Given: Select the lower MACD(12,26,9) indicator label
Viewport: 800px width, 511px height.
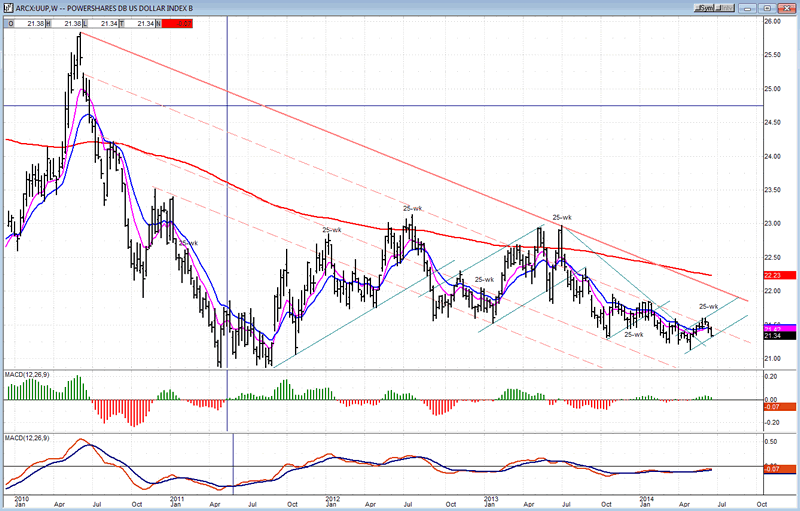Looking at the screenshot, I should click(x=27, y=438).
